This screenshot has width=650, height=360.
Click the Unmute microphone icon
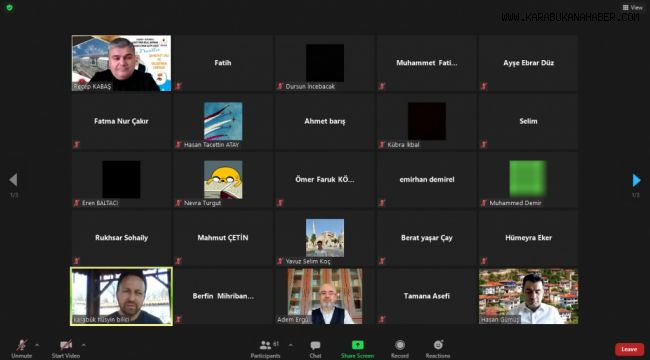(x=22, y=345)
